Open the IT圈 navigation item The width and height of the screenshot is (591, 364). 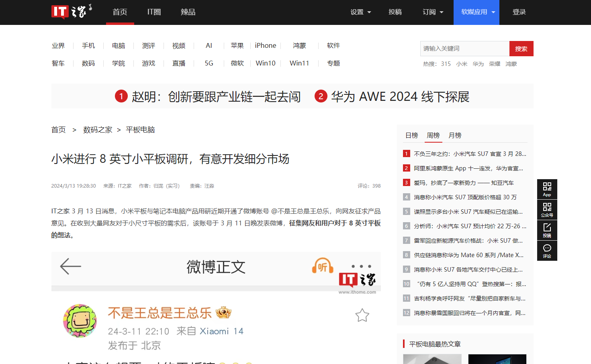pyautogui.click(x=154, y=12)
